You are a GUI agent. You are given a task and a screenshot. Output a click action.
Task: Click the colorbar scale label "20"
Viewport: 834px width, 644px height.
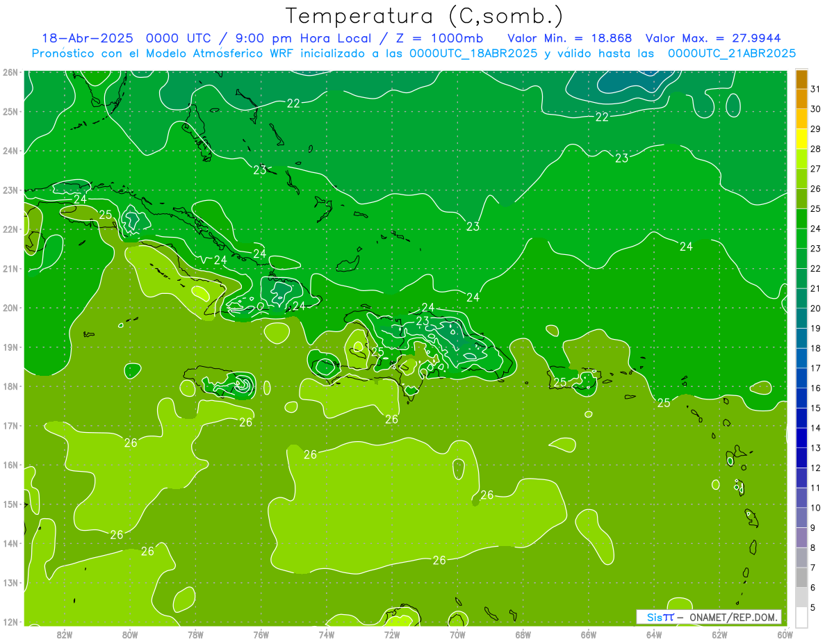coord(816,308)
